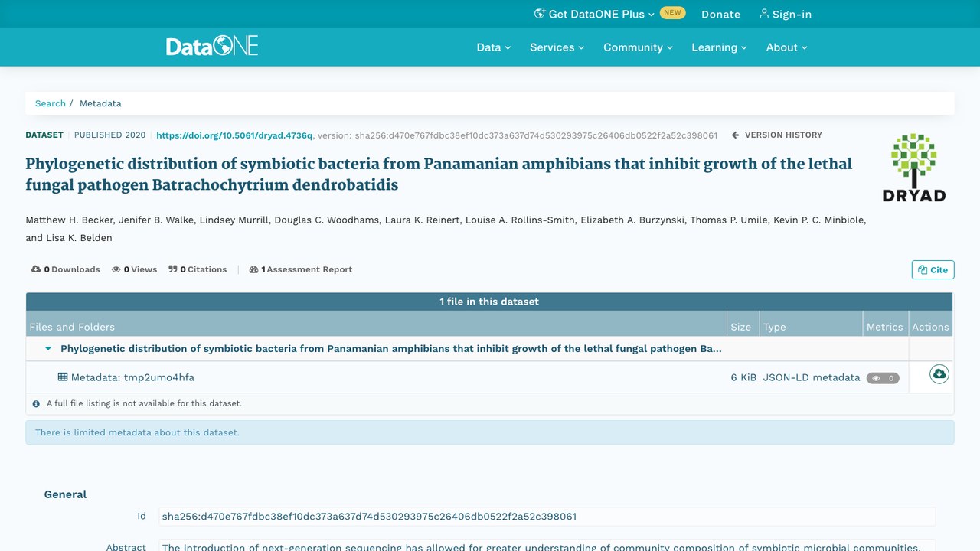This screenshot has width=980, height=551.
Task: Click the DataONE logo
Action: click(212, 46)
